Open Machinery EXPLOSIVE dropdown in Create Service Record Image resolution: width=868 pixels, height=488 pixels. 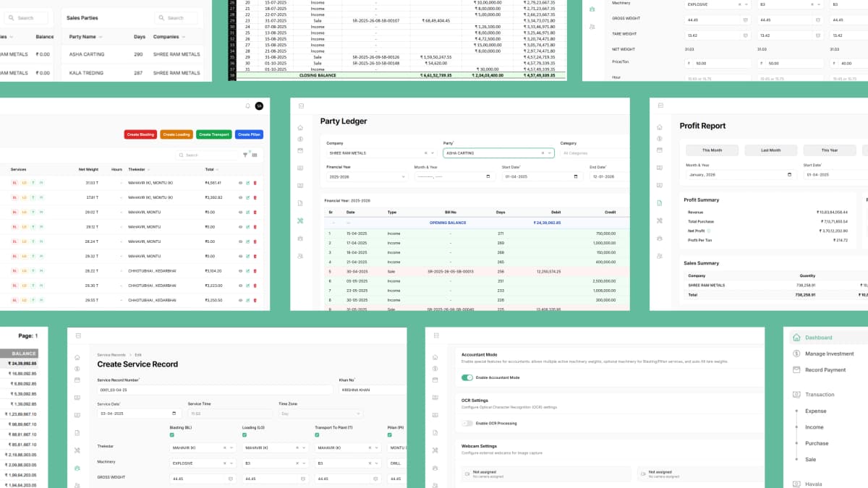click(x=203, y=463)
